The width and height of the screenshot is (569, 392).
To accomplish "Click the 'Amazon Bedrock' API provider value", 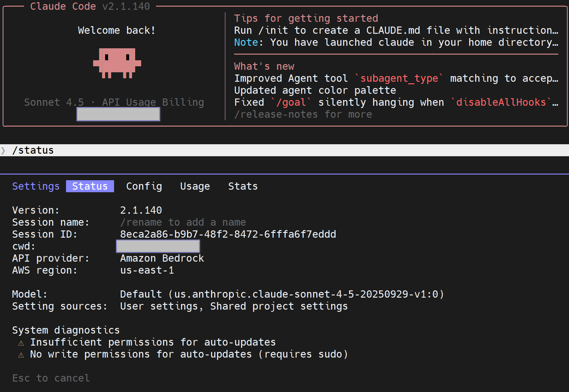I will 162,258.
